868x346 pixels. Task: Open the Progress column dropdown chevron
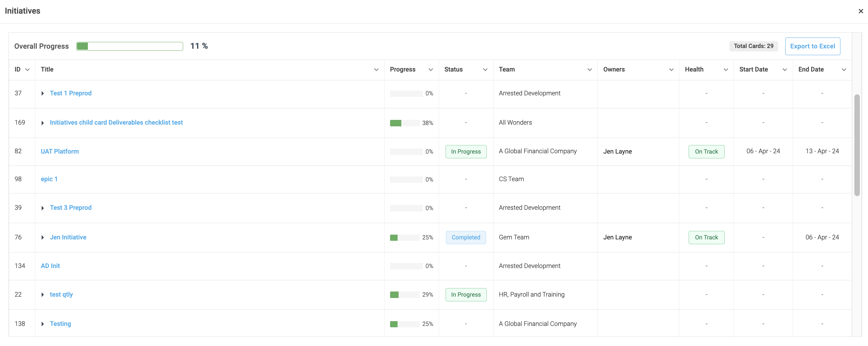[x=431, y=69]
